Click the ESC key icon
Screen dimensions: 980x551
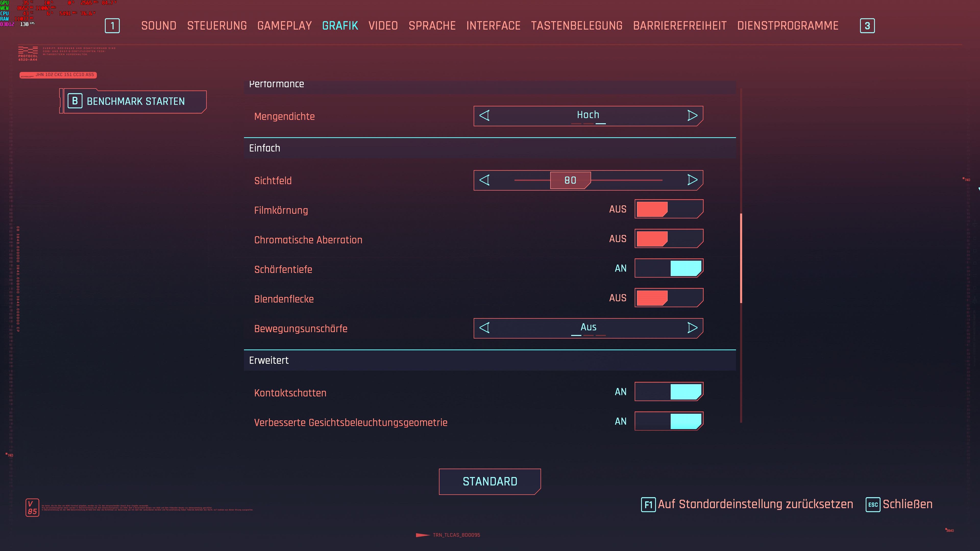873,505
